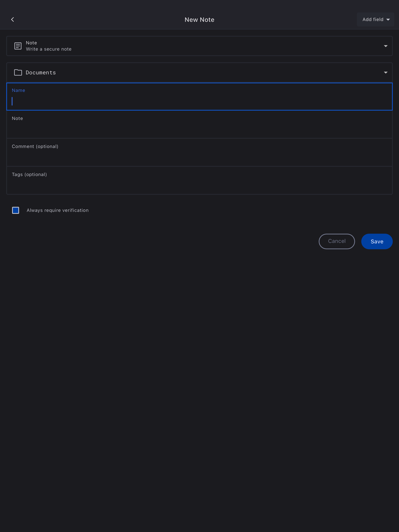Click the Always require verification label
This screenshot has height=532, width=399.
coord(58,210)
